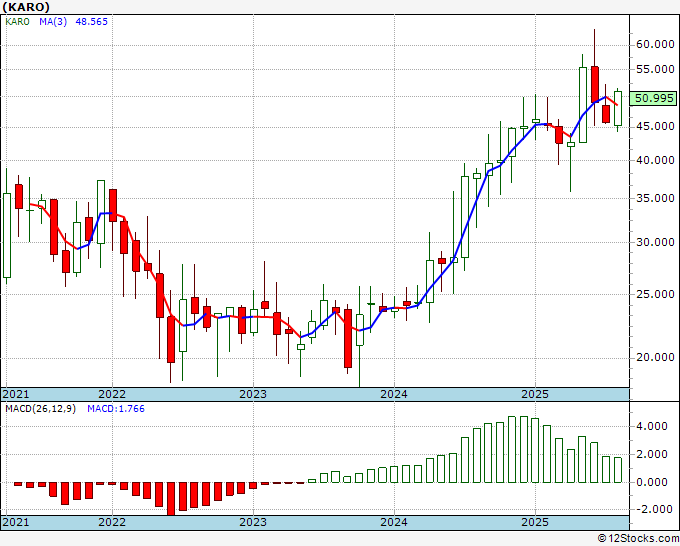
Task: Click 2021 on the price chart timeline
Action: coord(16,394)
